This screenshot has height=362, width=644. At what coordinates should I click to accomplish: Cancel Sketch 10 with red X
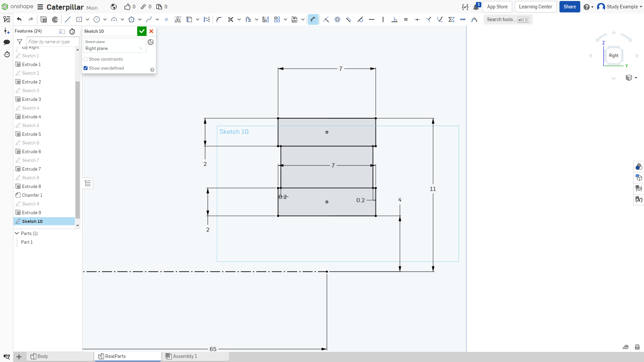pyautogui.click(x=151, y=31)
